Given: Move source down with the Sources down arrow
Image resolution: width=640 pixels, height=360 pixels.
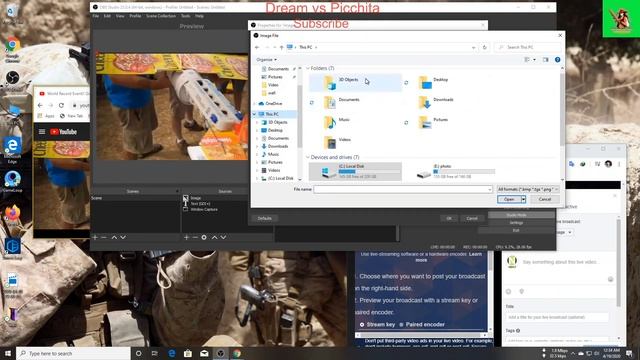Looking at the screenshot, I should tap(223, 237).
